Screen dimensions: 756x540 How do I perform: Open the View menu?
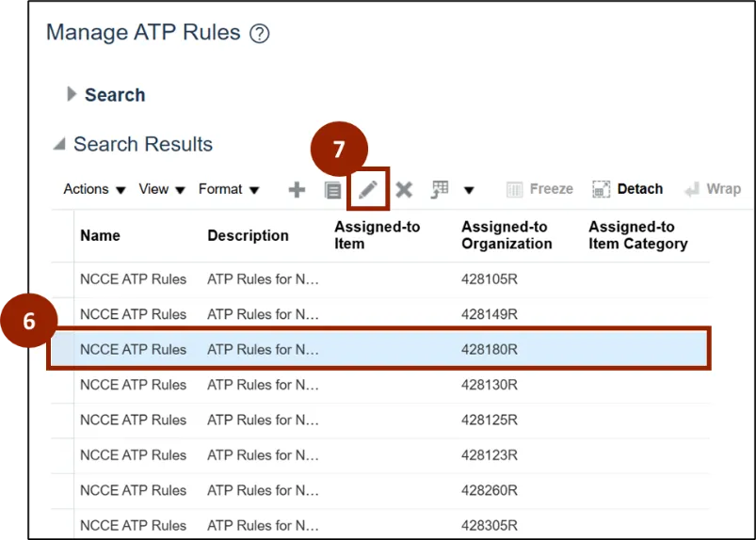click(x=162, y=189)
